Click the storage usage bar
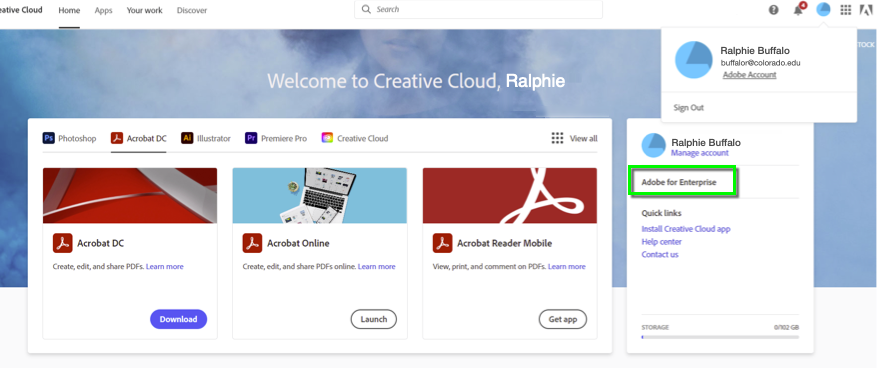877x368 pixels. pyautogui.click(x=720, y=337)
